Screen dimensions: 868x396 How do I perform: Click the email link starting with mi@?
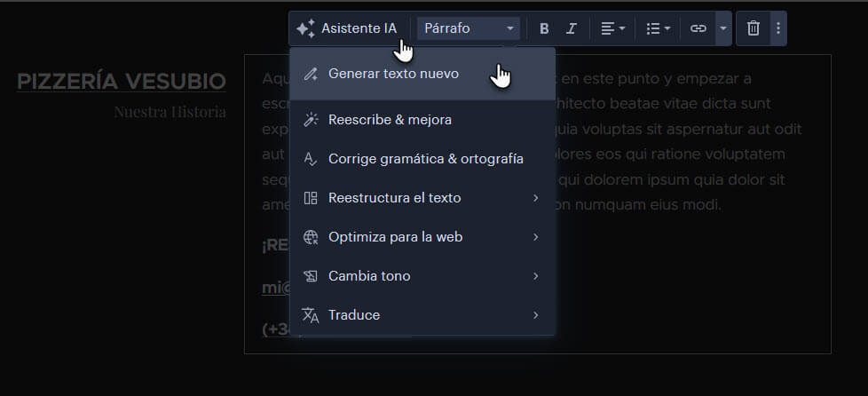click(276, 288)
